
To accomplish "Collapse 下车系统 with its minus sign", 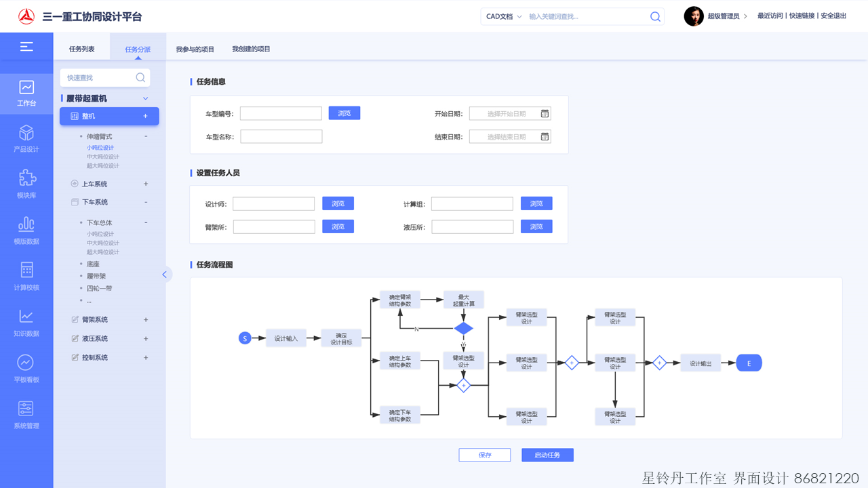I will pyautogui.click(x=146, y=202).
